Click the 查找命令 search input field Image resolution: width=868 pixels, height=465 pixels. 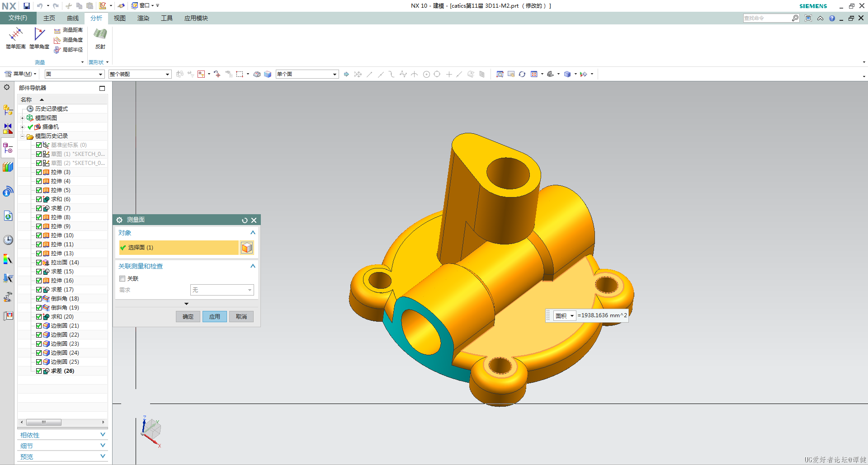coord(767,18)
